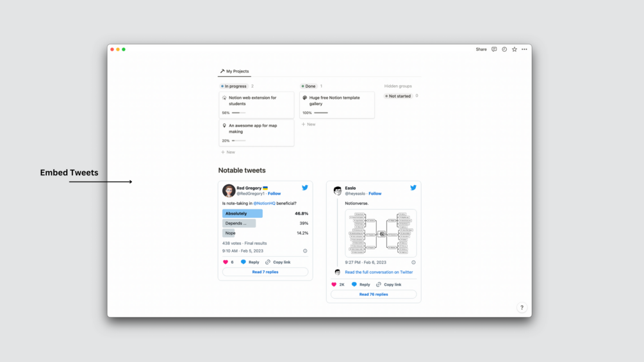Click the Red Gregory display name
The image size is (644, 362).
(x=249, y=188)
